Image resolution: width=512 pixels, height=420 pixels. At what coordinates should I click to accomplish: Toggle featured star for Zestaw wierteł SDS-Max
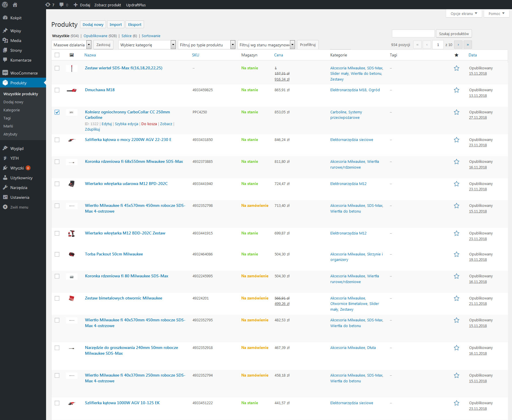[x=456, y=68]
